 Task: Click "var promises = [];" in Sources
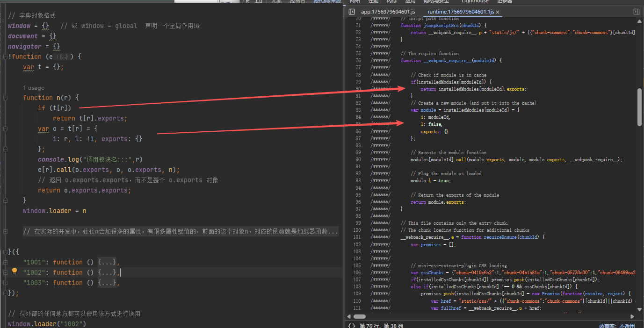(433, 244)
